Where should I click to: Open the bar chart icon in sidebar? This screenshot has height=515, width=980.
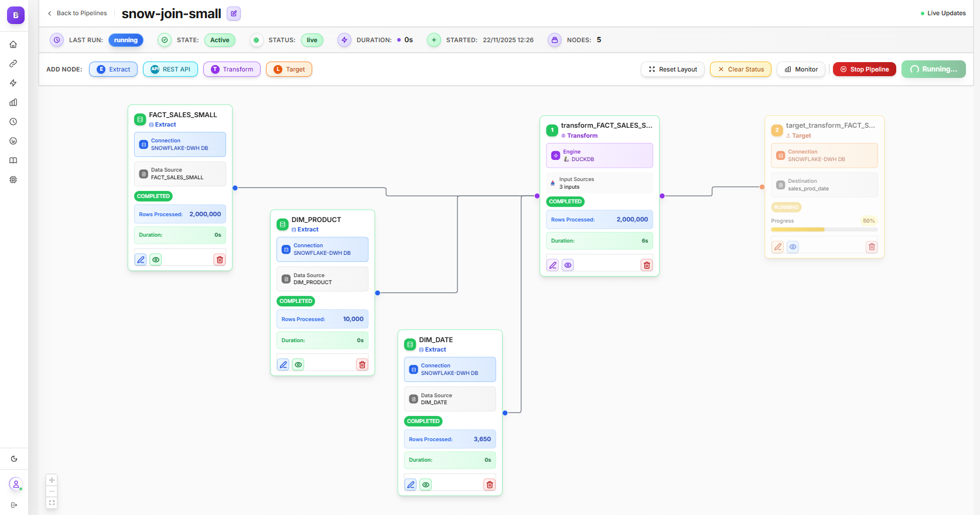[13, 103]
